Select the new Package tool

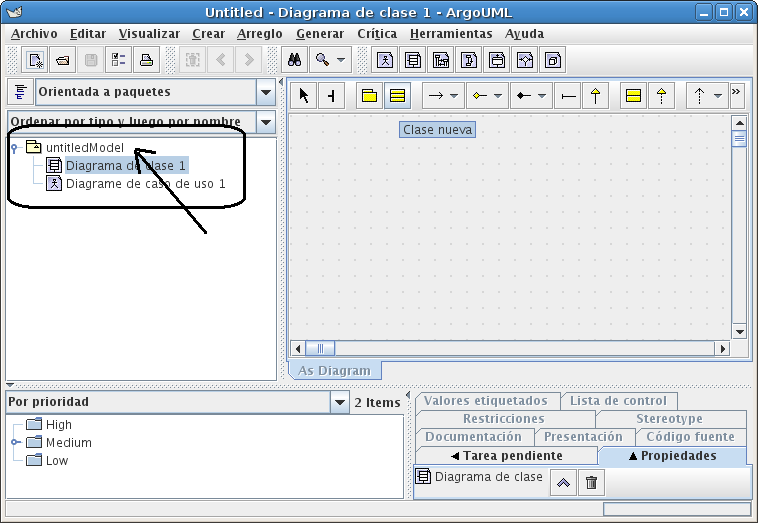pyautogui.click(x=369, y=96)
